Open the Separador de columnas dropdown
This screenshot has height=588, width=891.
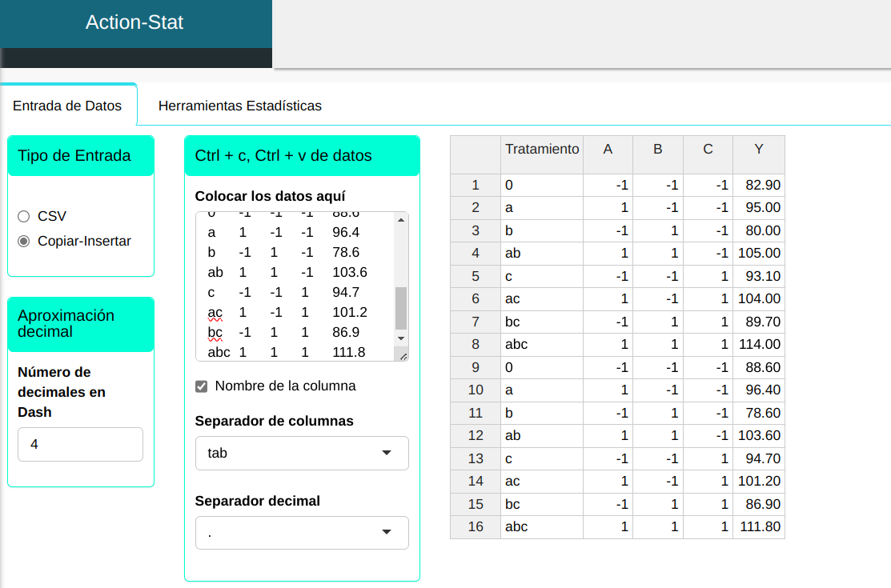pyautogui.click(x=301, y=453)
